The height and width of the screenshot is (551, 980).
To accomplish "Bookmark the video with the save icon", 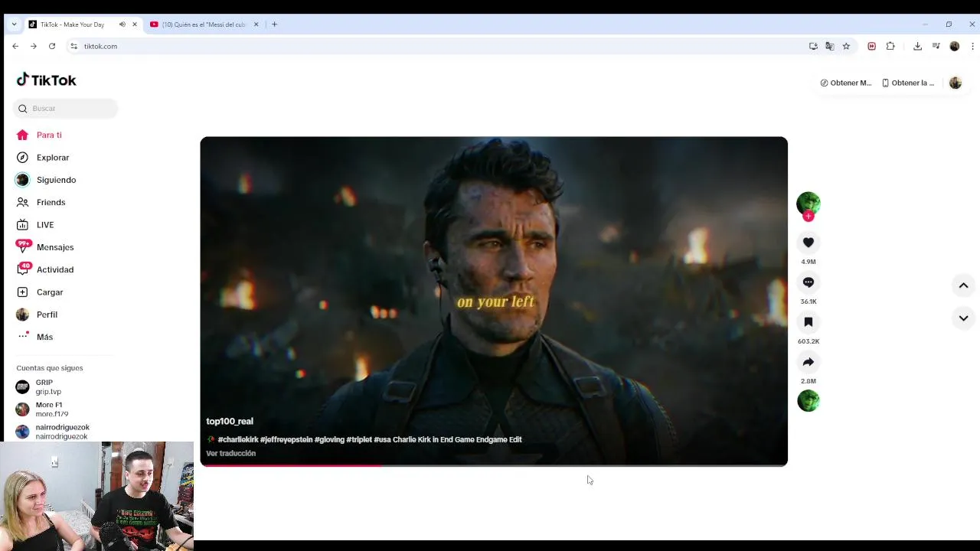I will pyautogui.click(x=808, y=322).
